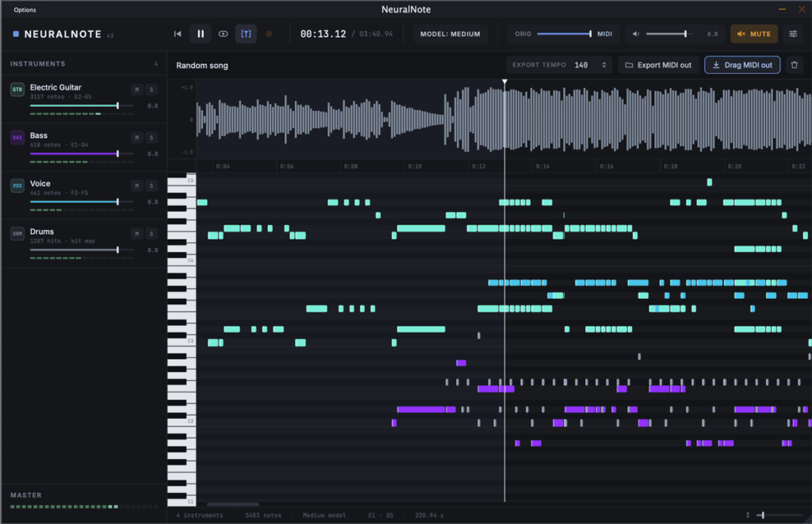
Task: Adjust the Electric Guitar volume slider
Action: 82,105
